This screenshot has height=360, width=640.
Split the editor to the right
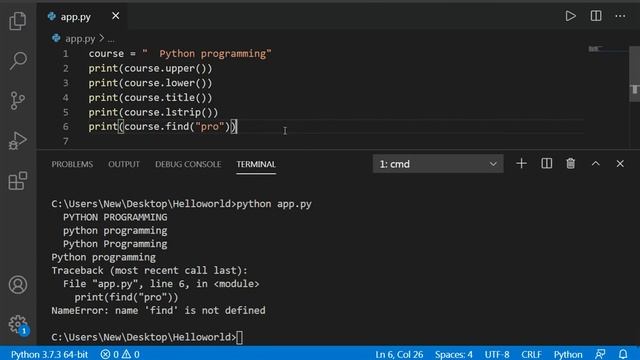click(596, 16)
